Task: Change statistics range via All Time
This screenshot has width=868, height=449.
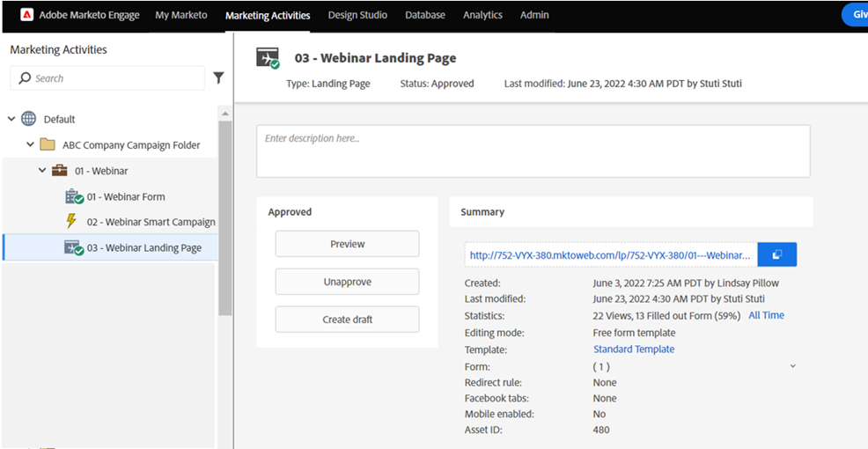Action: 766,315
